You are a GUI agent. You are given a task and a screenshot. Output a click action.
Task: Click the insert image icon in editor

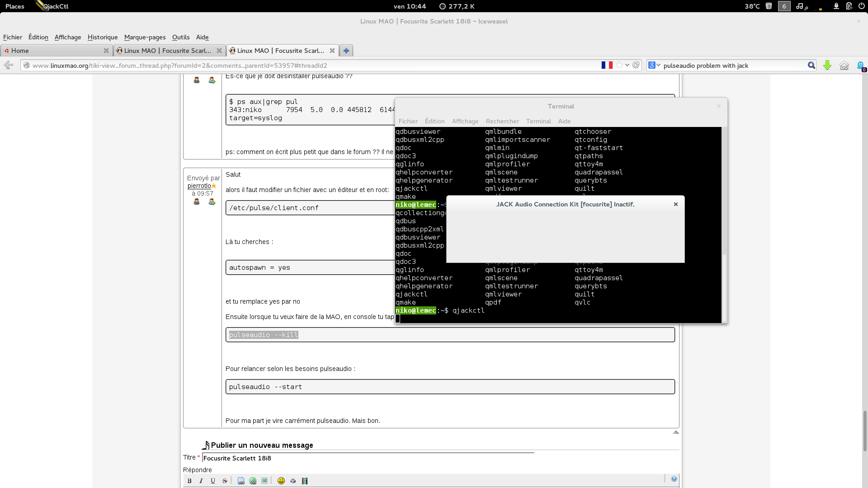coord(264,481)
